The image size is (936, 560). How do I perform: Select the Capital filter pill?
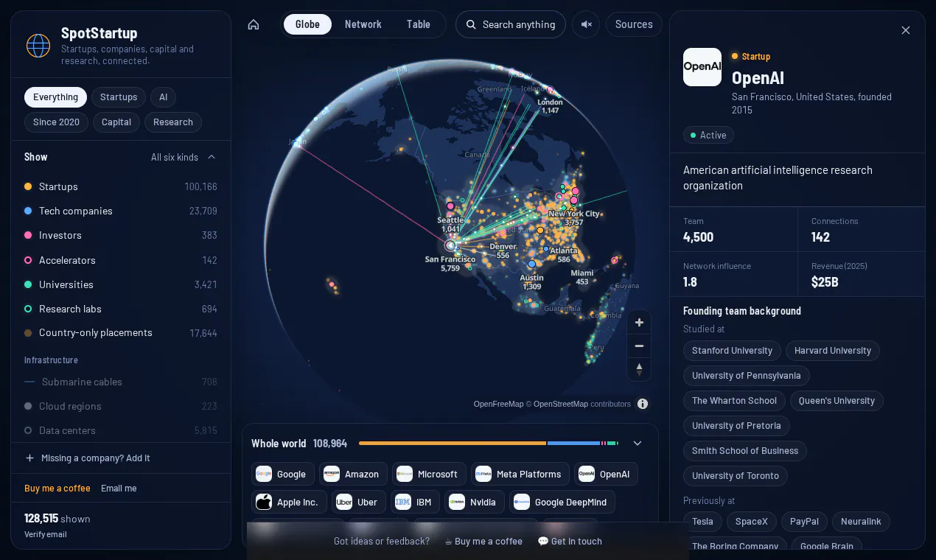pyautogui.click(x=116, y=122)
